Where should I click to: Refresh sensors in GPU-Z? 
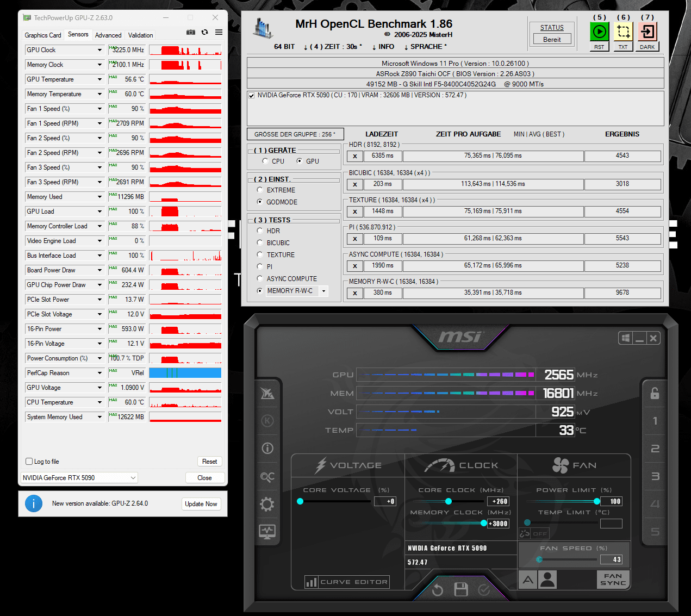(205, 32)
